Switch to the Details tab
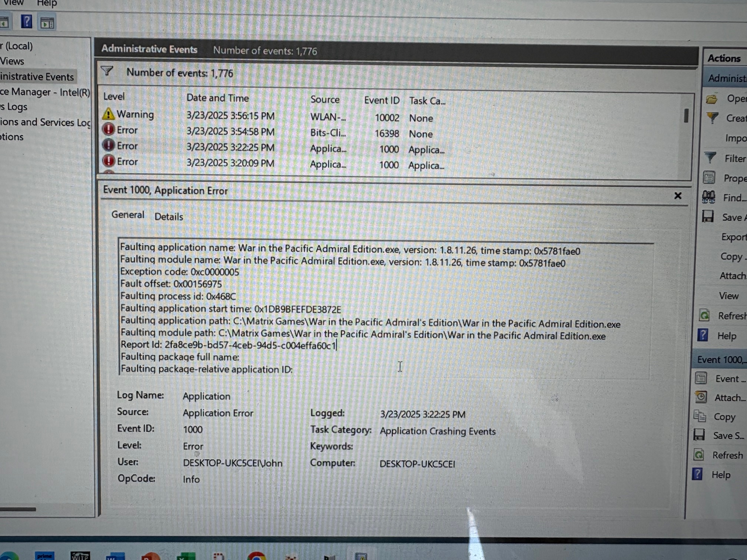 169,217
